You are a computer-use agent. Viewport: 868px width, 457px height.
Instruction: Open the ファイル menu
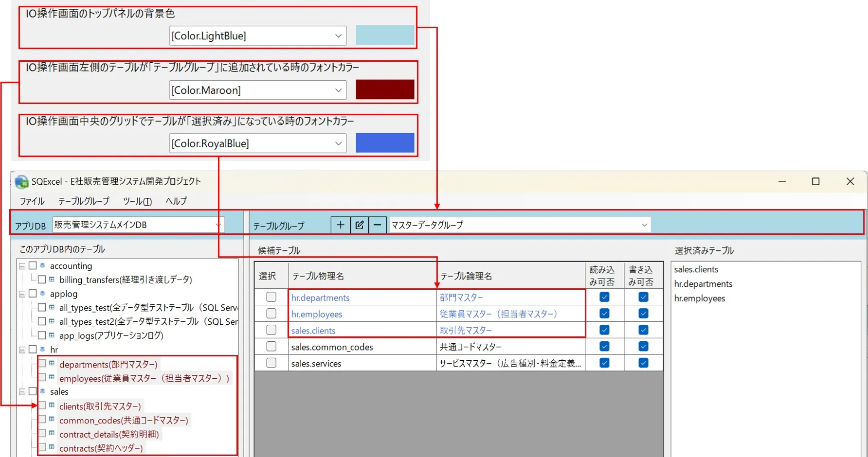pyautogui.click(x=32, y=201)
